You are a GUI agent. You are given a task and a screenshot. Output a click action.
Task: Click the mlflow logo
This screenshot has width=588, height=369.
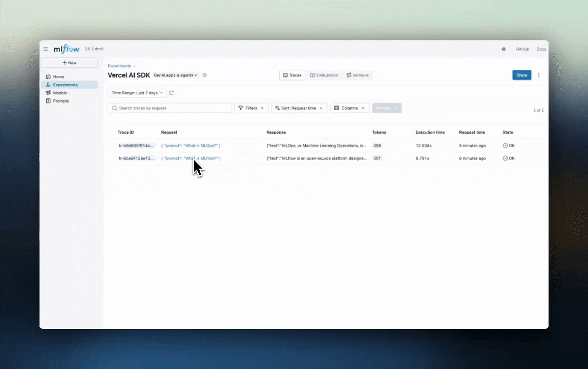[66, 49]
